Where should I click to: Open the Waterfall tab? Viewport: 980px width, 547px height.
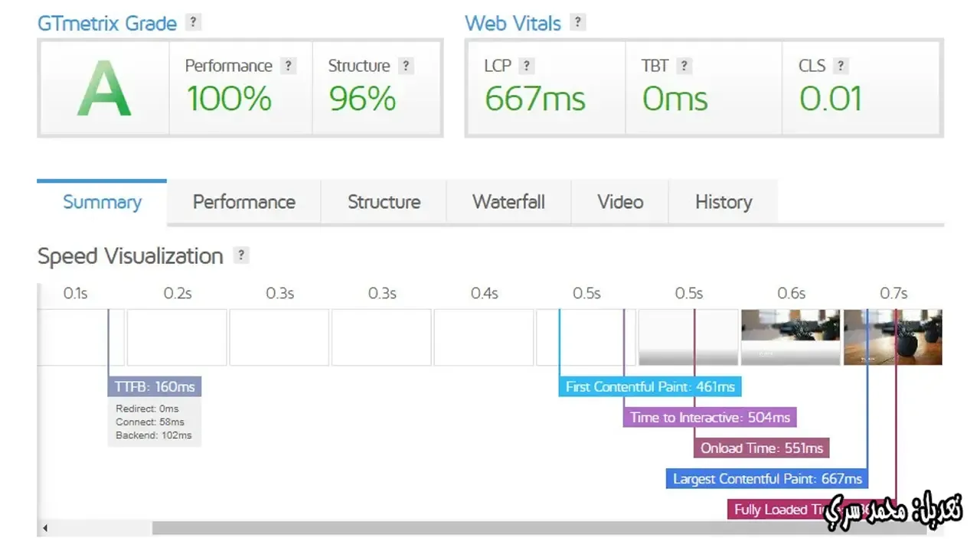coord(508,202)
